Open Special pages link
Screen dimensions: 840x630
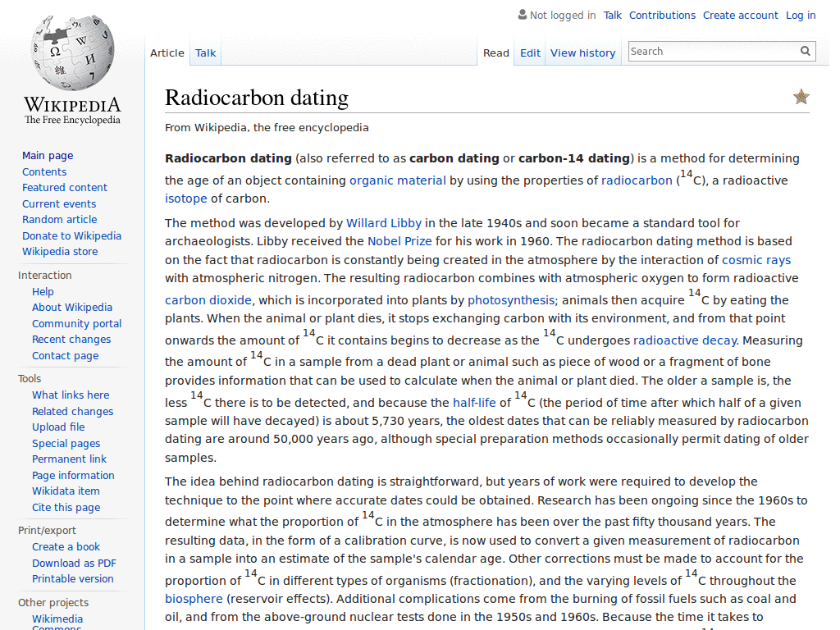[66, 444]
